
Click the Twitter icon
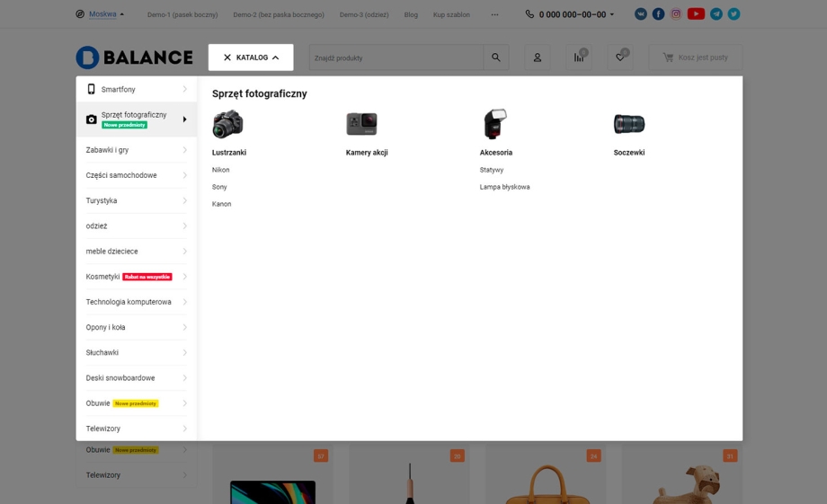click(734, 14)
